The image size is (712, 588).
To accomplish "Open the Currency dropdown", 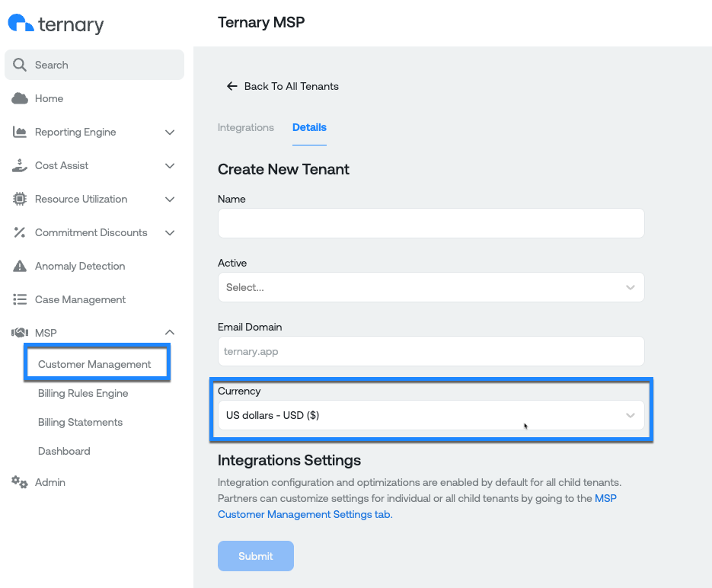I will (431, 415).
